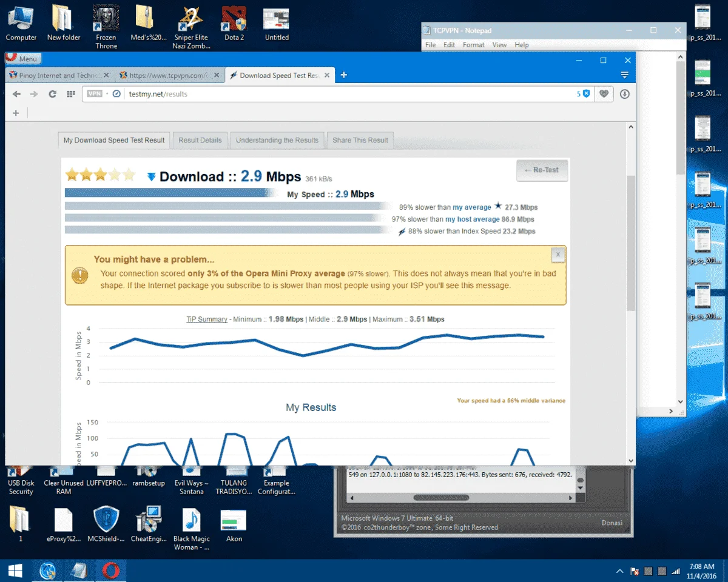Viewport: 728px width, 582px height.
Task: Switch to the Pinoy Internet and Techno tab
Action: (x=59, y=75)
